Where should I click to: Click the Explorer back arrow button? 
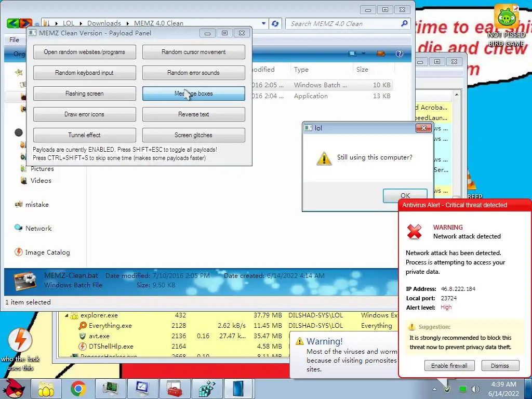point(13,23)
